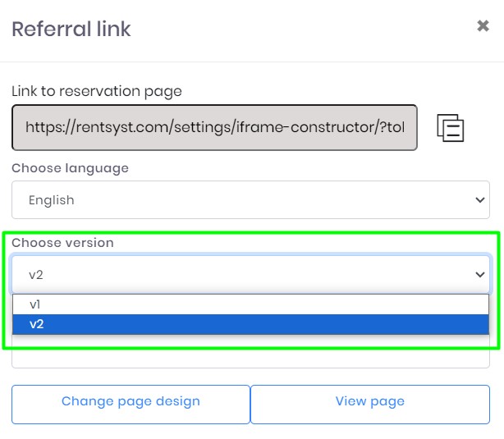Close the Referral link dialog
The image size is (504, 439).
coord(483,26)
